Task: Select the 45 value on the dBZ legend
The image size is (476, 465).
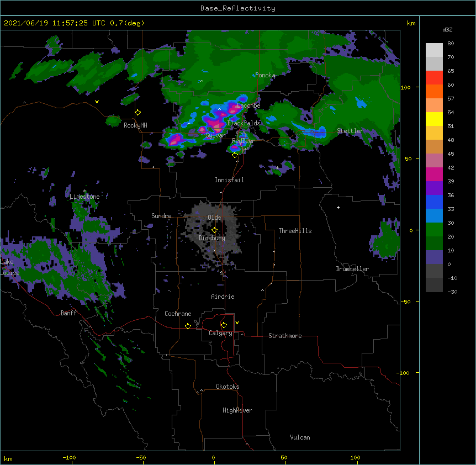Action: click(x=451, y=154)
